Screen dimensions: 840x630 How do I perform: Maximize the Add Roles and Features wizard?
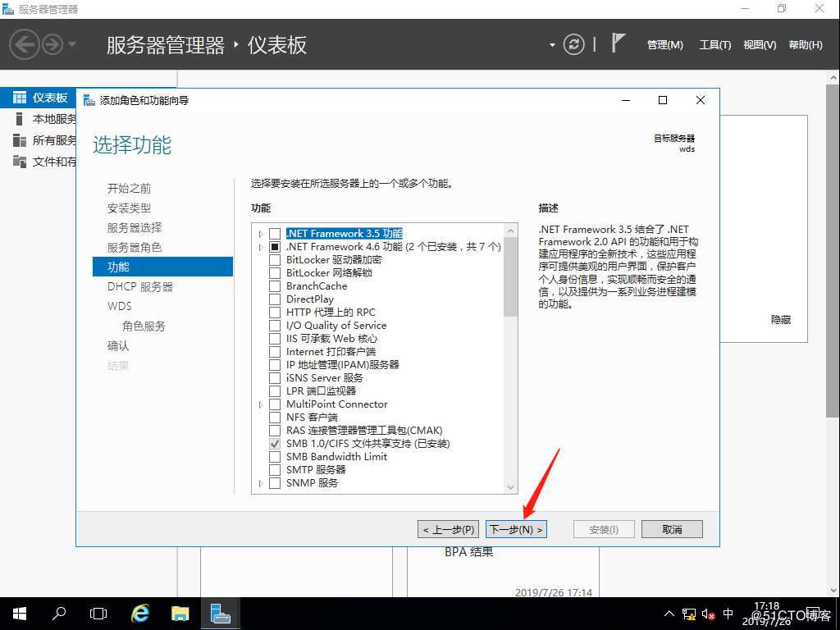(x=663, y=100)
